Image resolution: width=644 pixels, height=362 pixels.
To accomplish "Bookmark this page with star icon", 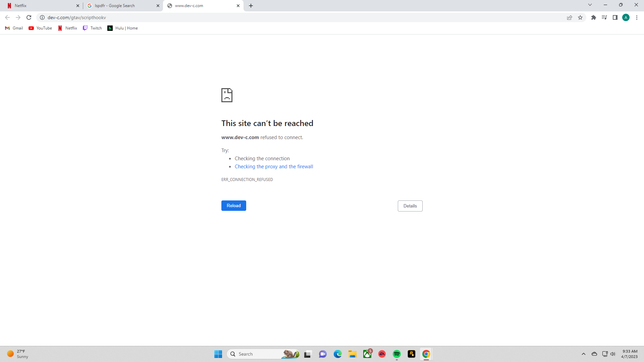I will pyautogui.click(x=580, y=17).
